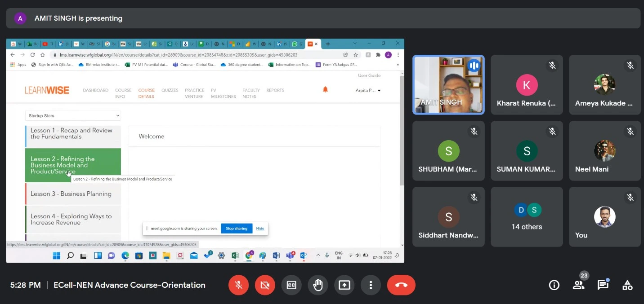Select the SHUBHAM participant tile
Screen dimensions: 644x304
[x=448, y=151]
